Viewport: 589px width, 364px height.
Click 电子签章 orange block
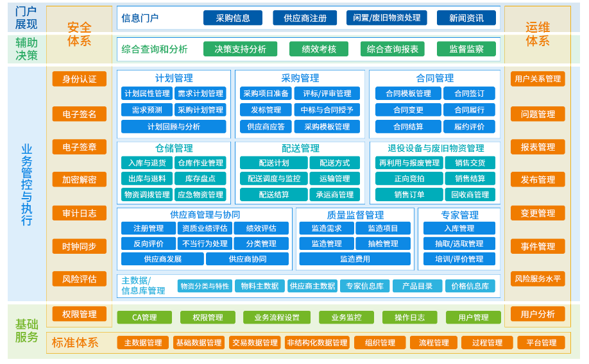point(80,147)
